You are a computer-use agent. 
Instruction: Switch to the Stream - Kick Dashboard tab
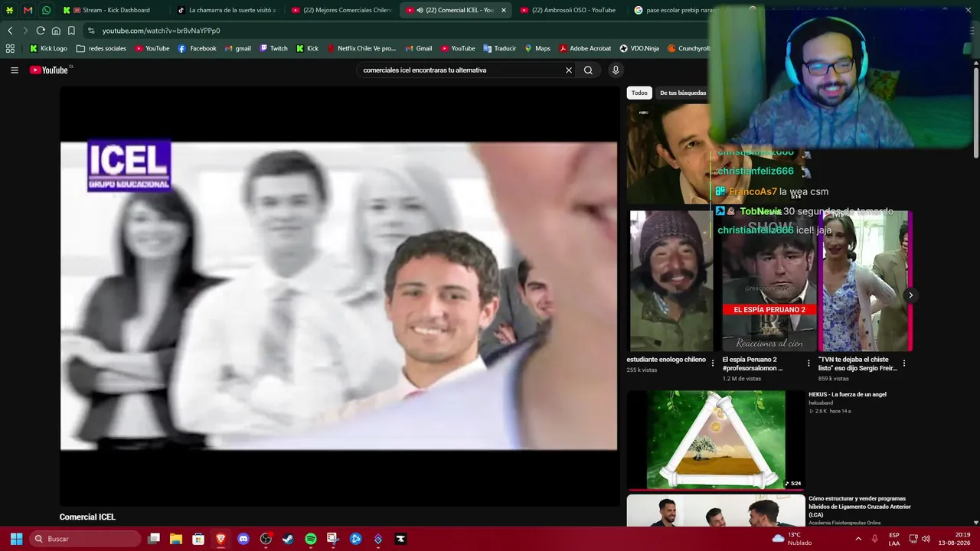[x=112, y=10]
